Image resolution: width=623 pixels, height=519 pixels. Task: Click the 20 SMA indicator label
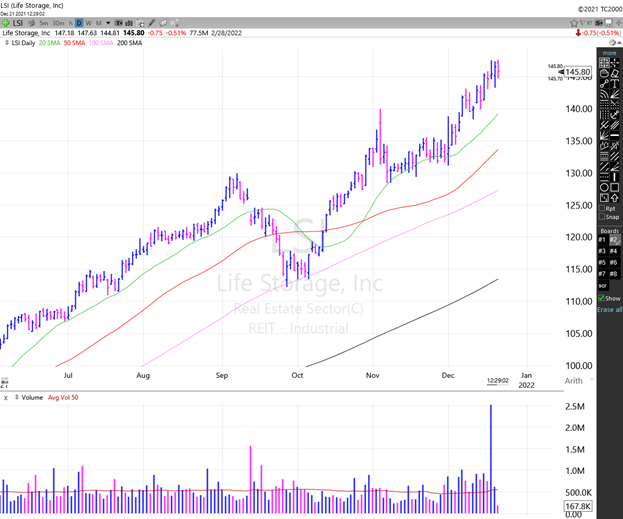pos(49,43)
